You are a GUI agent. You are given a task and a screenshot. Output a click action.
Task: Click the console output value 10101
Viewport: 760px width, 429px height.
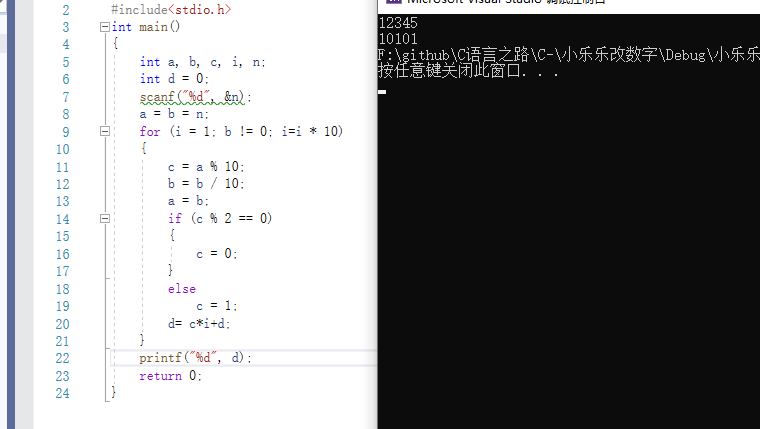point(398,39)
